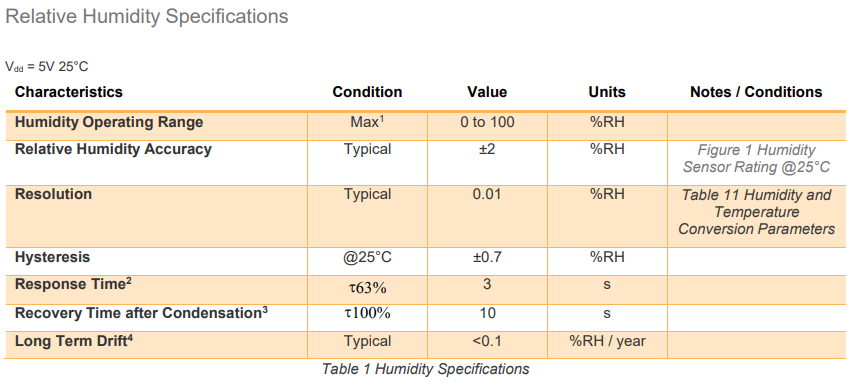Click the ±0.7 hysteresis value
Screen dimensions: 855x386
pyautogui.click(x=487, y=257)
